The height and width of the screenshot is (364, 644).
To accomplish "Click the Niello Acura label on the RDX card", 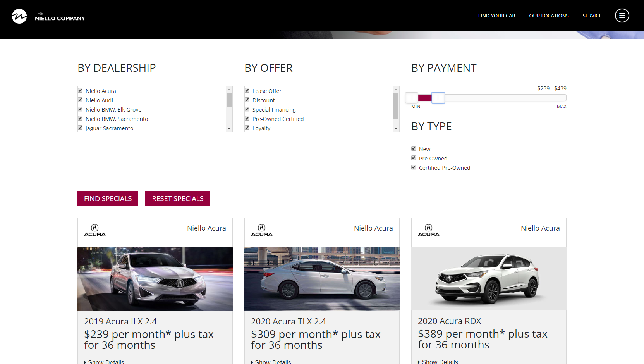I will (x=540, y=228).
